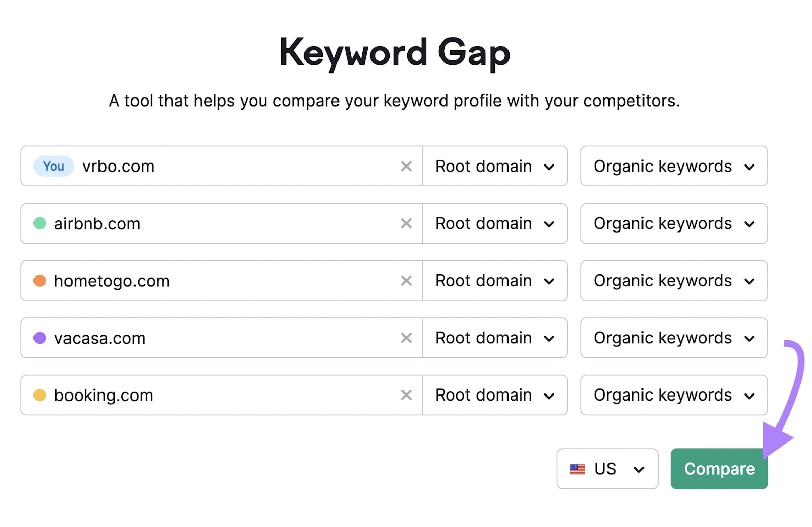Click the US flag icon
This screenshot has width=812, height=527.
(578, 469)
